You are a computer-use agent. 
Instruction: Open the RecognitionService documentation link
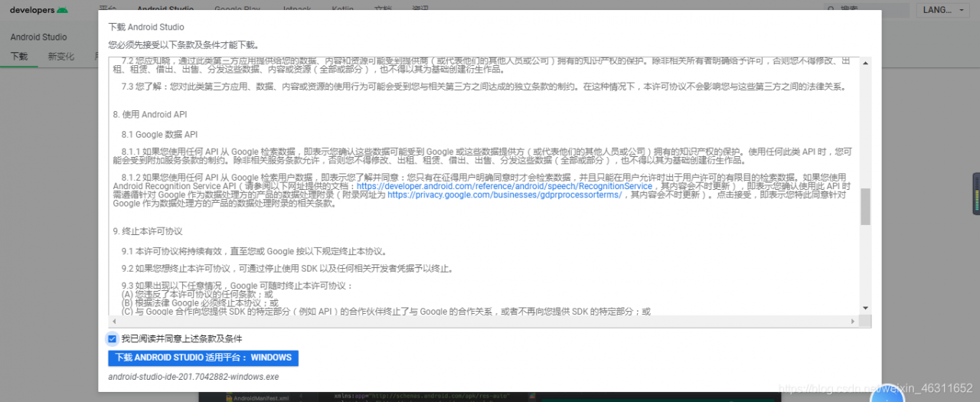505,186
